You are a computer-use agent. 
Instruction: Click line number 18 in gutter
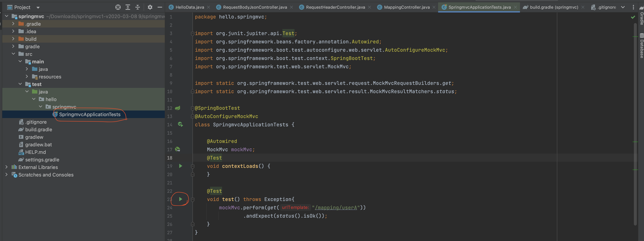(170, 158)
